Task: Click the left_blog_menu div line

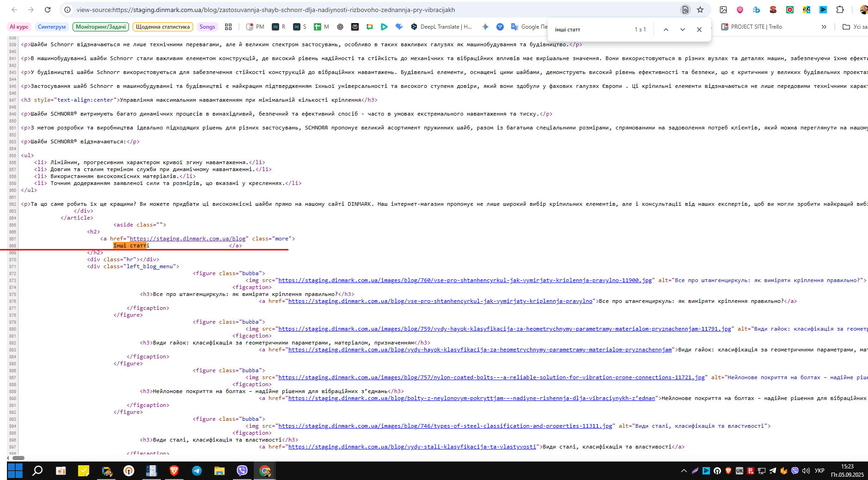Action: tap(133, 266)
